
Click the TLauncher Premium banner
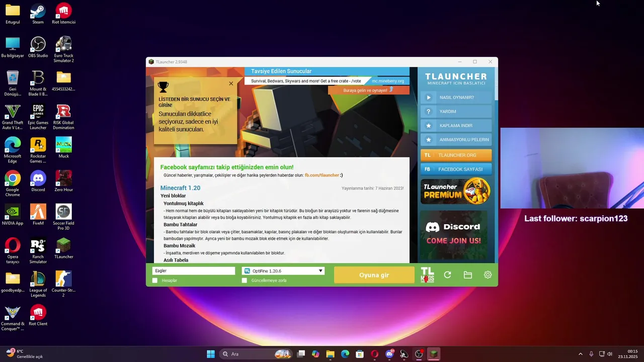click(x=456, y=191)
